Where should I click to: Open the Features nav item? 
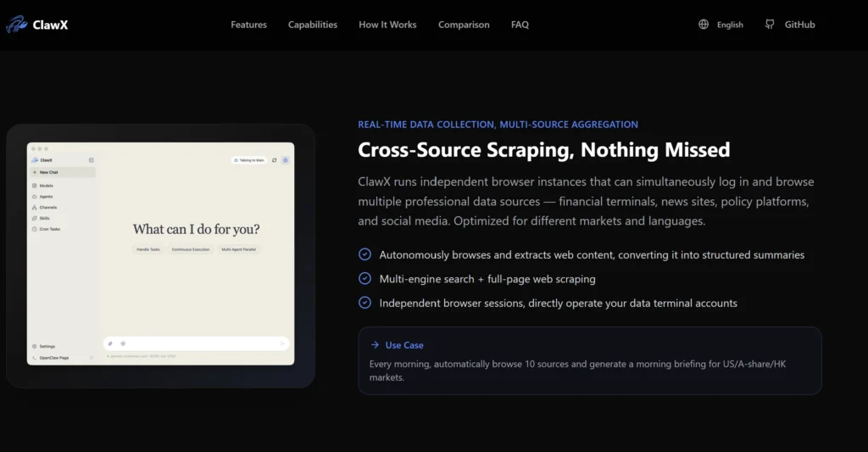click(x=248, y=25)
